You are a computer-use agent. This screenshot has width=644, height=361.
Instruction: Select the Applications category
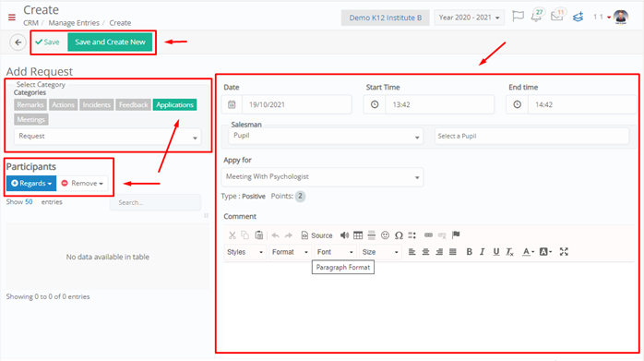pyautogui.click(x=174, y=105)
